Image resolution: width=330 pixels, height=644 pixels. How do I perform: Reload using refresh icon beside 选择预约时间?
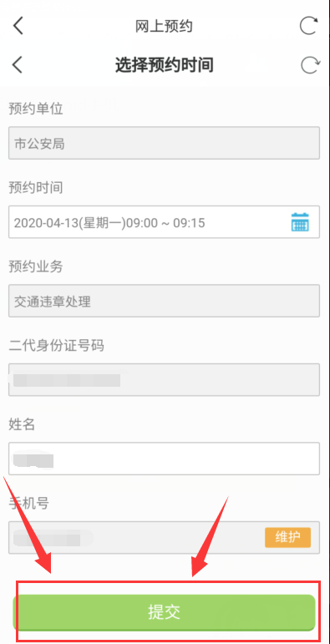(310, 65)
